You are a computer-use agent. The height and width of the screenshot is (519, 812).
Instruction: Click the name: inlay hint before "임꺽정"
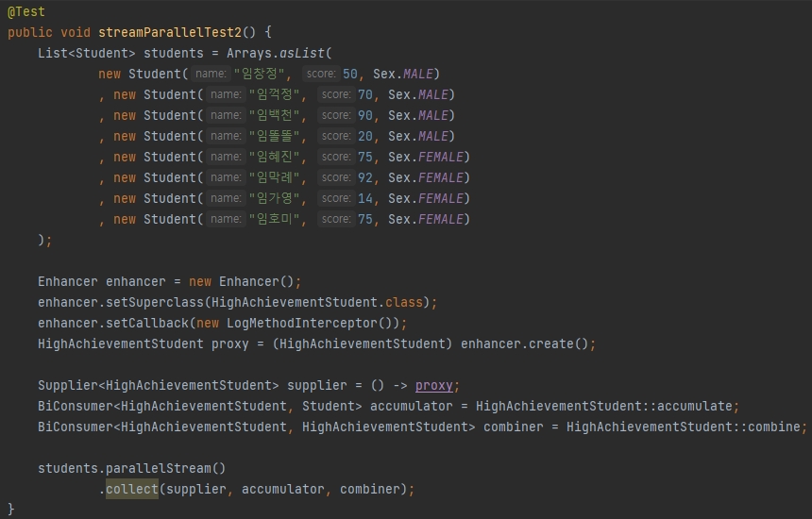[x=226, y=94]
